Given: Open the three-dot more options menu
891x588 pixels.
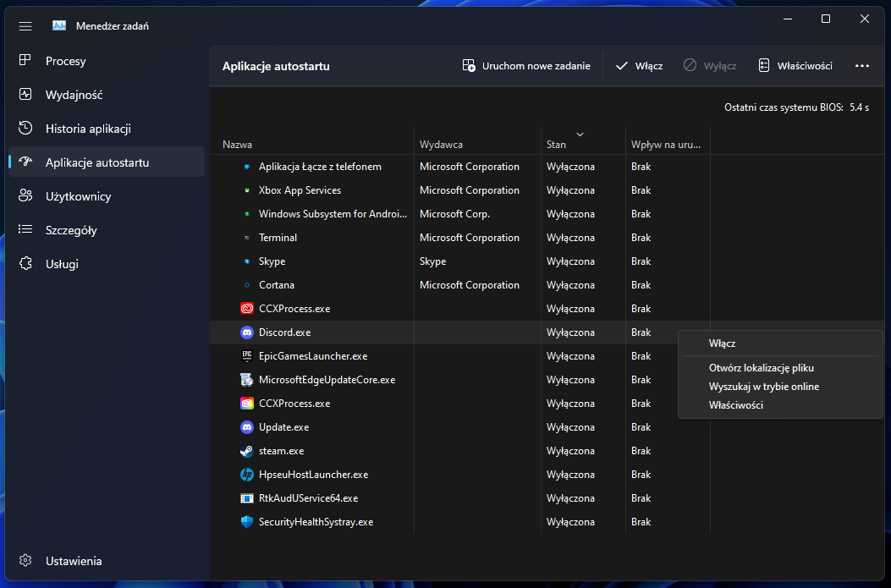Looking at the screenshot, I should (862, 66).
